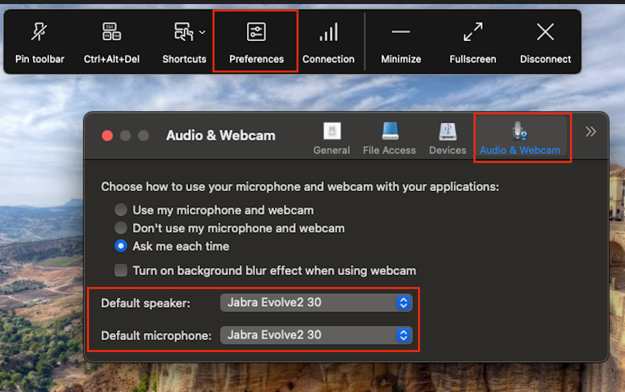Open the Default speaker dropdown
This screenshot has height=392, width=625.
tap(316, 303)
